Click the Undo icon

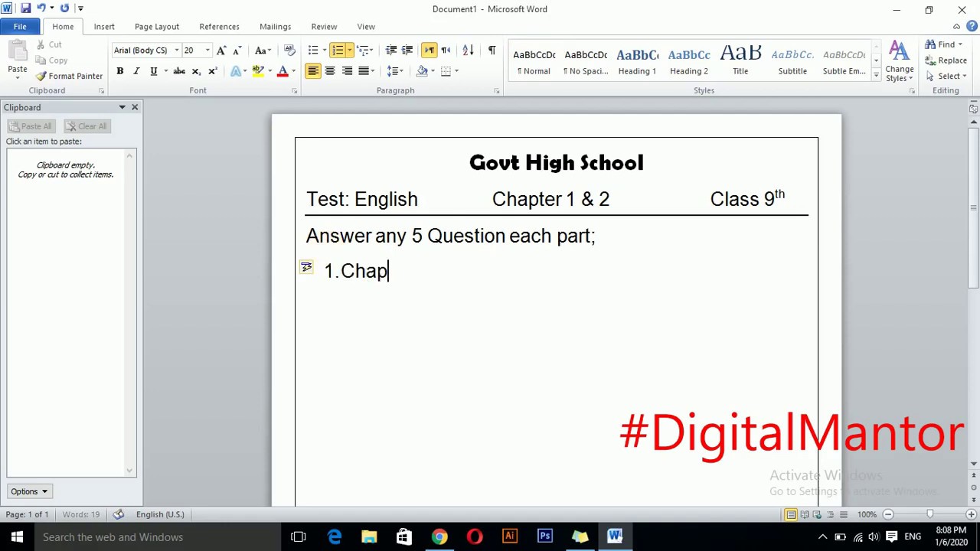point(41,8)
